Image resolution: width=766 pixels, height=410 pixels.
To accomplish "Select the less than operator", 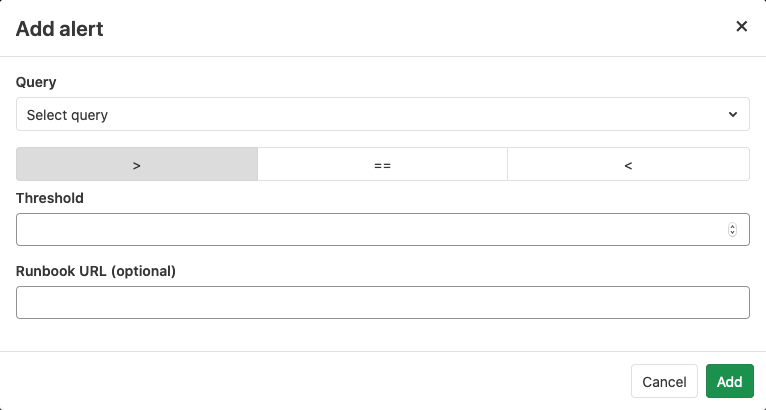I will pos(628,164).
